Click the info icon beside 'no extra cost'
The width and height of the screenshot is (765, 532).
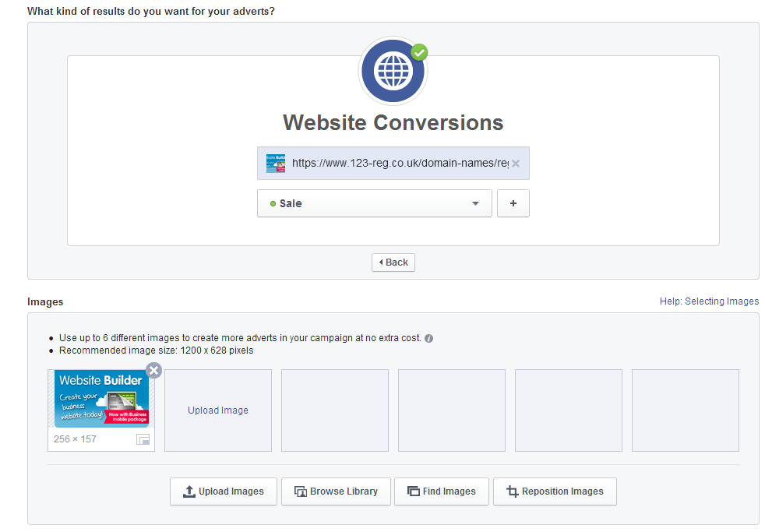428,338
